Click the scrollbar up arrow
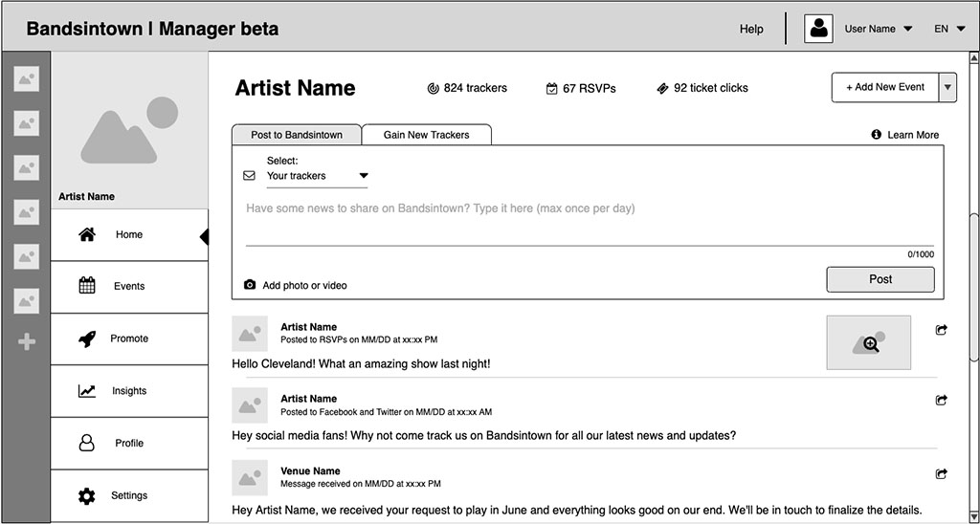This screenshot has width=980, height=524. [973, 58]
